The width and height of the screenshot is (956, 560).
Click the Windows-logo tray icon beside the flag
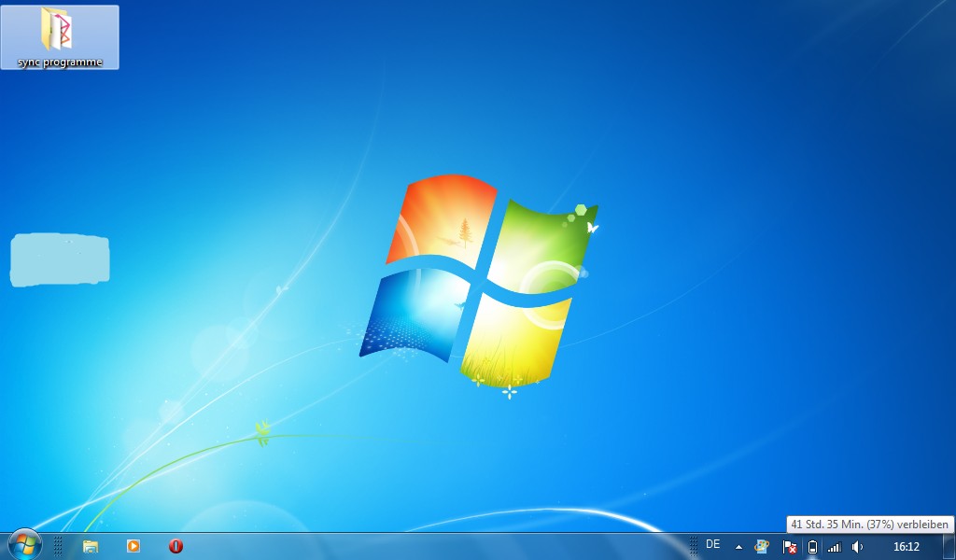point(762,546)
